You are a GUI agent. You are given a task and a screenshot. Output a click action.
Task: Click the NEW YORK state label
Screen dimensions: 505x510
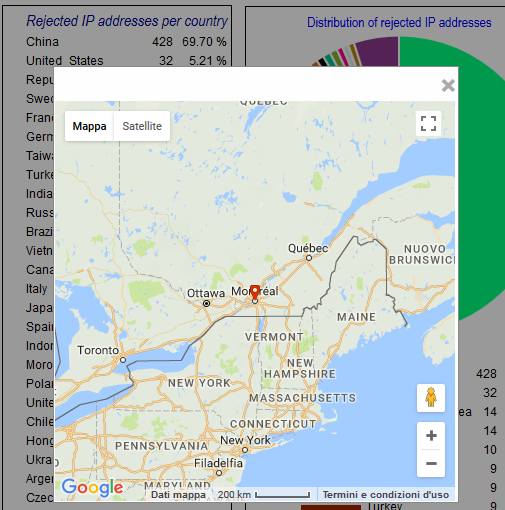click(x=199, y=383)
